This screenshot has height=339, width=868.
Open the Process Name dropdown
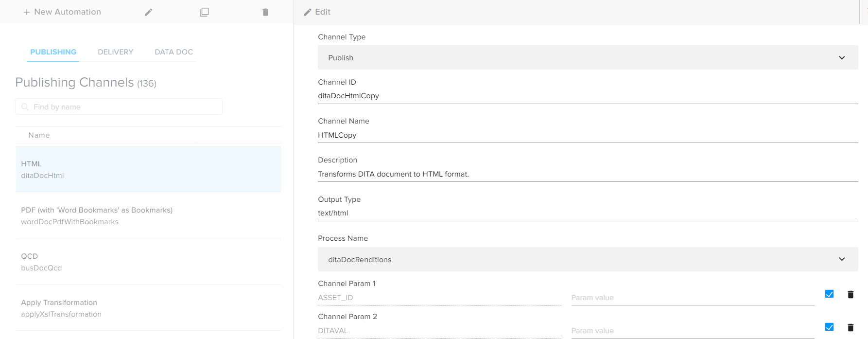click(x=588, y=259)
